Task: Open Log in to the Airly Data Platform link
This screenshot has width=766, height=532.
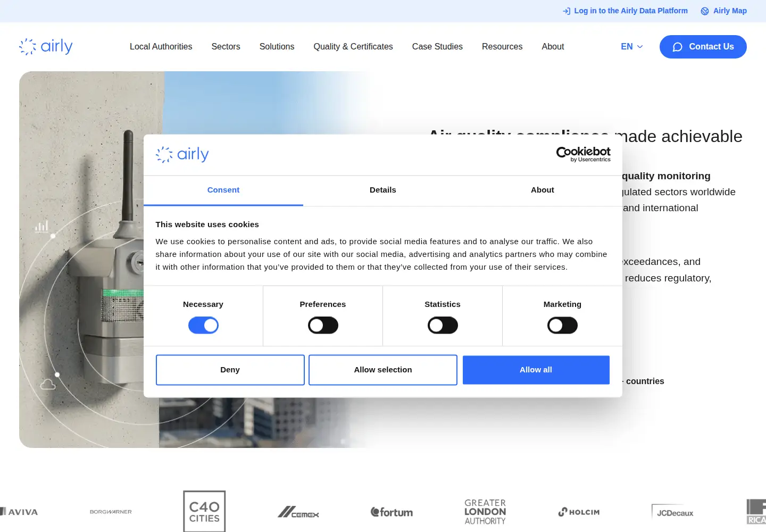Action: (x=625, y=11)
